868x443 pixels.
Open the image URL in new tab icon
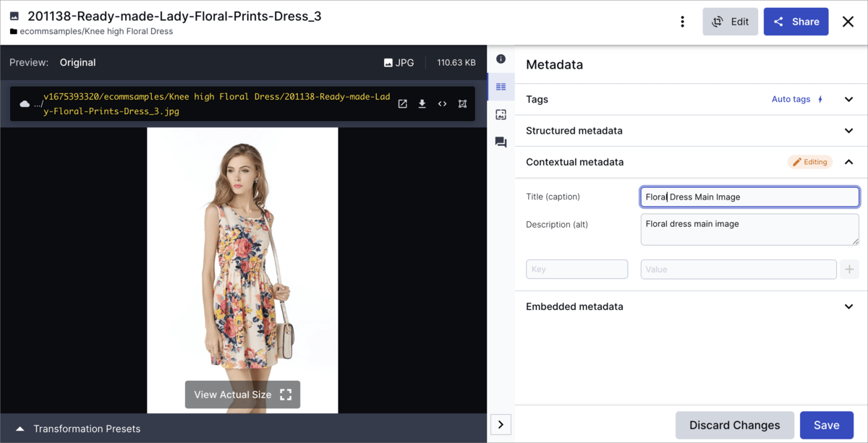[x=403, y=103]
